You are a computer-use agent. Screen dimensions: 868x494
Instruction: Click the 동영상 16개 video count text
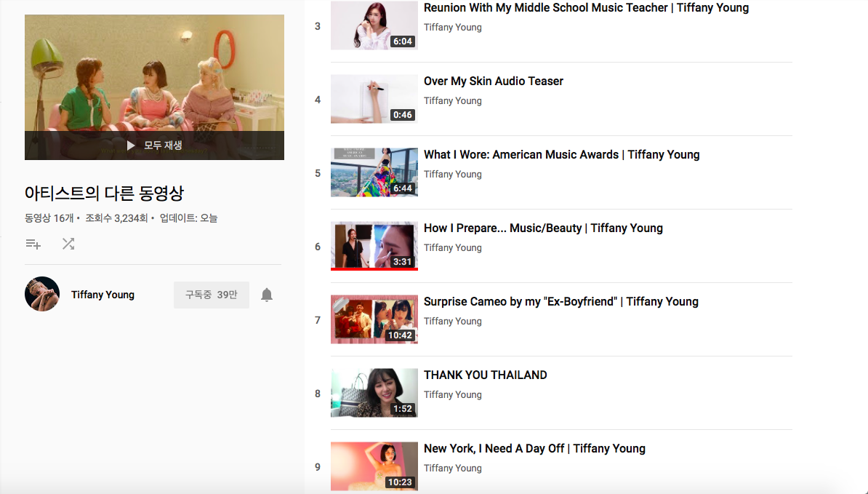pos(49,218)
